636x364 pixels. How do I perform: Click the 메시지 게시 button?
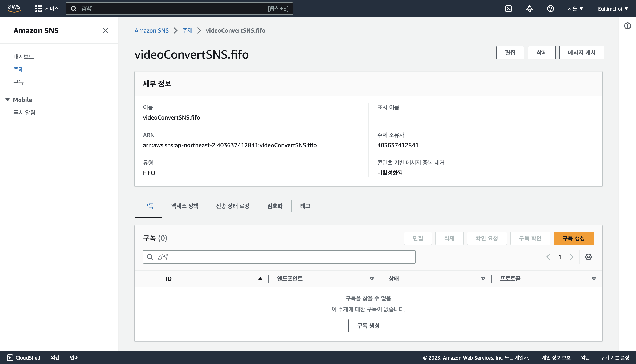tap(582, 53)
